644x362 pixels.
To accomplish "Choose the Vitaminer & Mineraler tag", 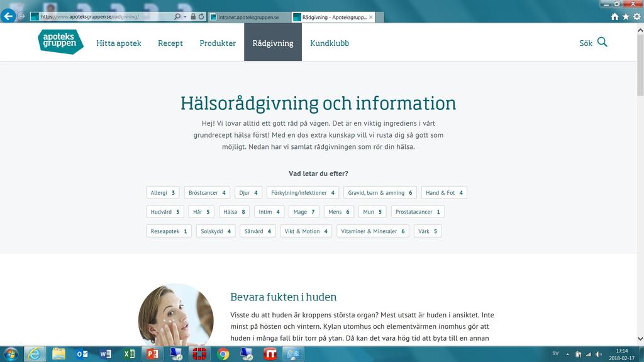I will tap(372, 231).
